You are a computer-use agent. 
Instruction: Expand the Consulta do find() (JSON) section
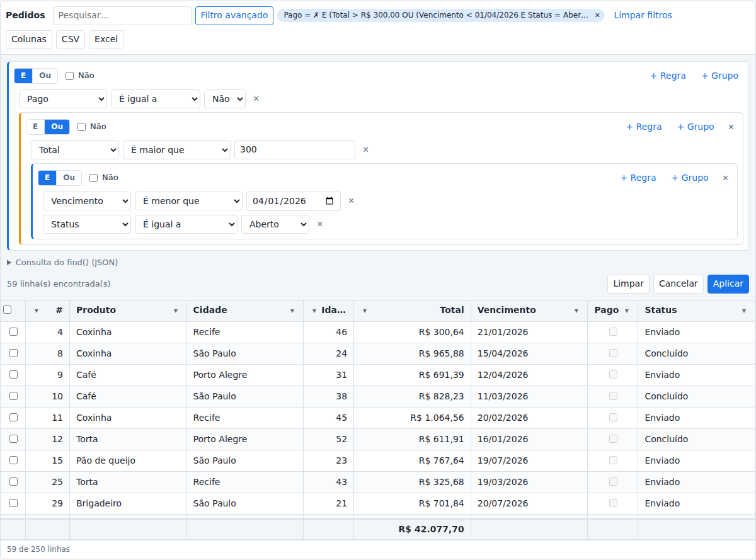(62, 263)
